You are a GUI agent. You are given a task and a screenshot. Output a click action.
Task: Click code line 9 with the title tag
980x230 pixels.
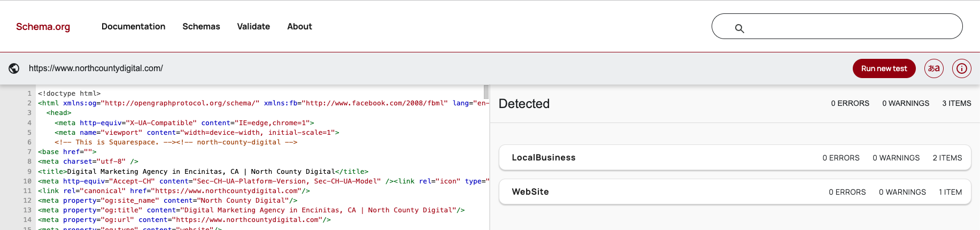203,172
